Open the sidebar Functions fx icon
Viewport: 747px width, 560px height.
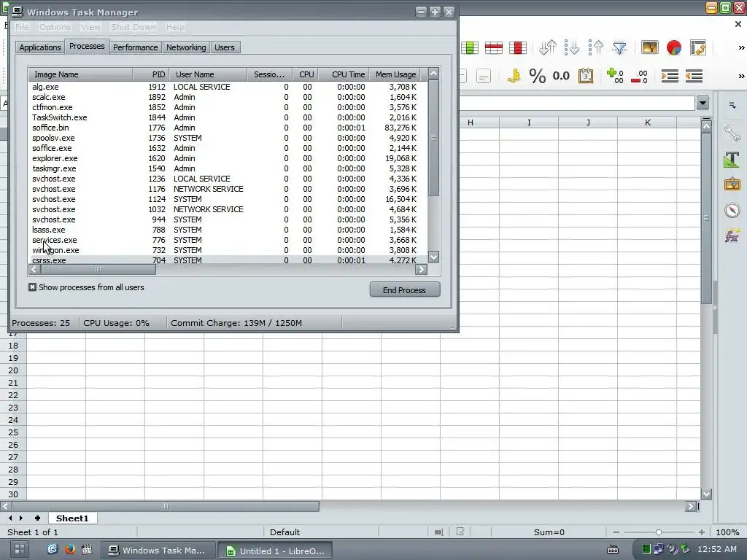pyautogui.click(x=732, y=236)
